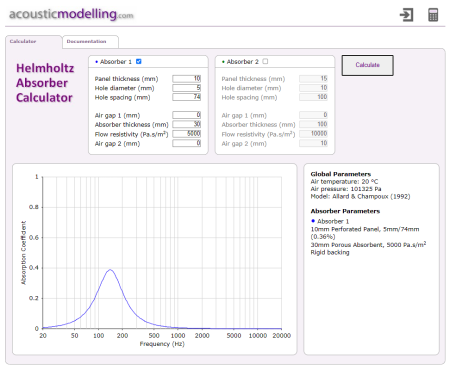Viewport: 450px width, 370px height.
Task: Click the Absorption Coefficient axis label
Action: 24,253
